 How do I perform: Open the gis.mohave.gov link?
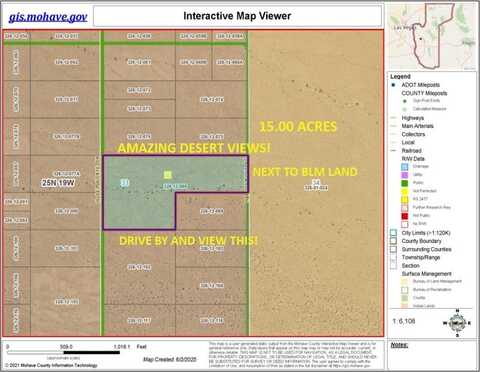pyautogui.click(x=48, y=17)
